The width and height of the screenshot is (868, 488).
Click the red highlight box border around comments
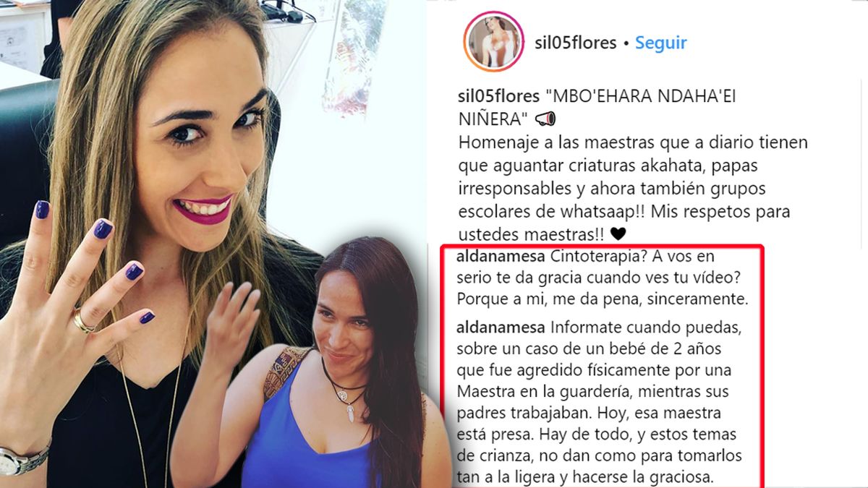coord(763,361)
